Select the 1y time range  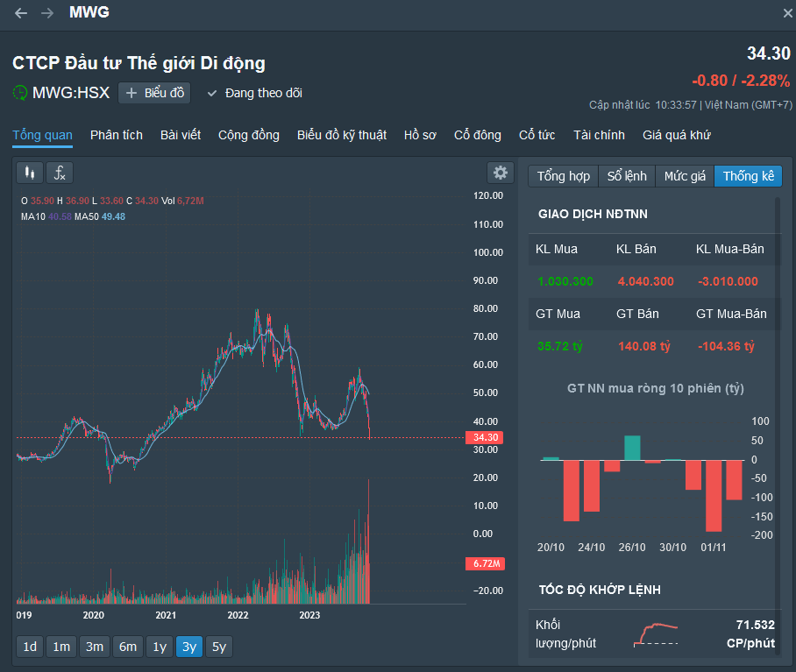[x=160, y=647]
